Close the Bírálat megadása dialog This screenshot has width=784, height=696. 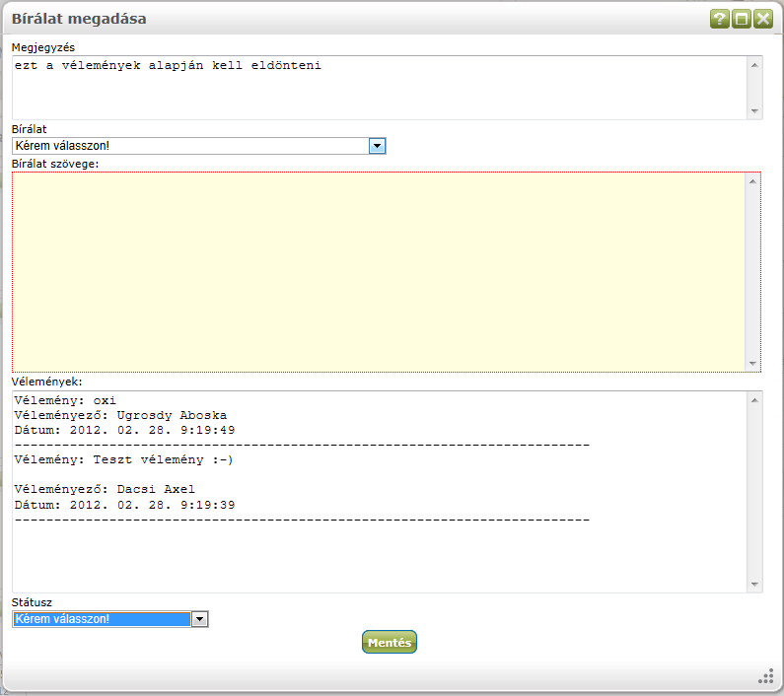[763, 19]
